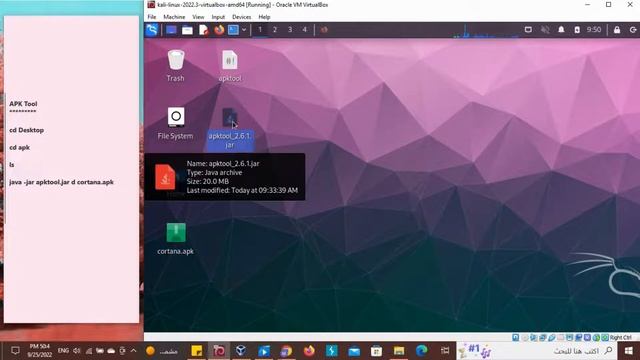The height and width of the screenshot is (360, 640).
Task: Open Task View on the Windows taskbar
Action: tap(445, 351)
